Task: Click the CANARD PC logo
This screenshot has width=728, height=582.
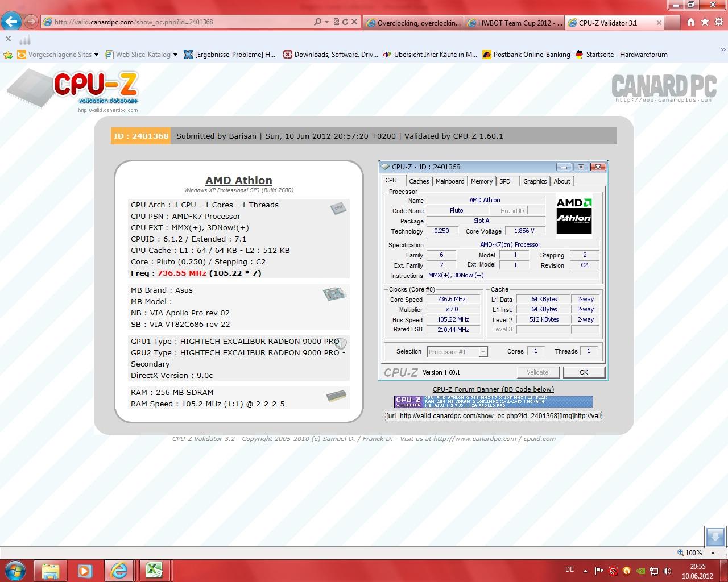Action: 664,89
